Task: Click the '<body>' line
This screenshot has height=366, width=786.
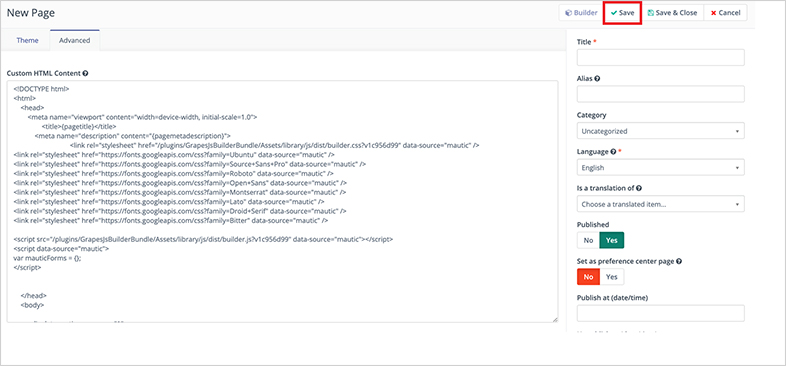Action: point(32,305)
